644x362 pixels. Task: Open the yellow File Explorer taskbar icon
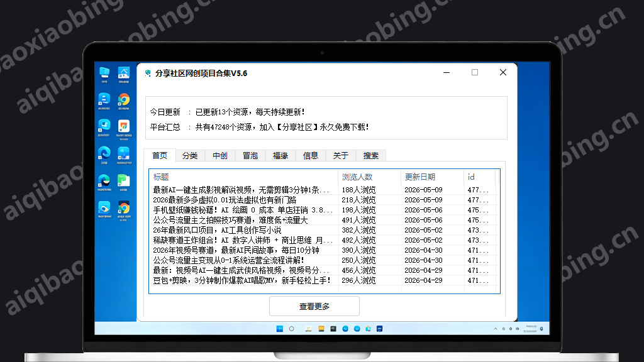tap(321, 329)
